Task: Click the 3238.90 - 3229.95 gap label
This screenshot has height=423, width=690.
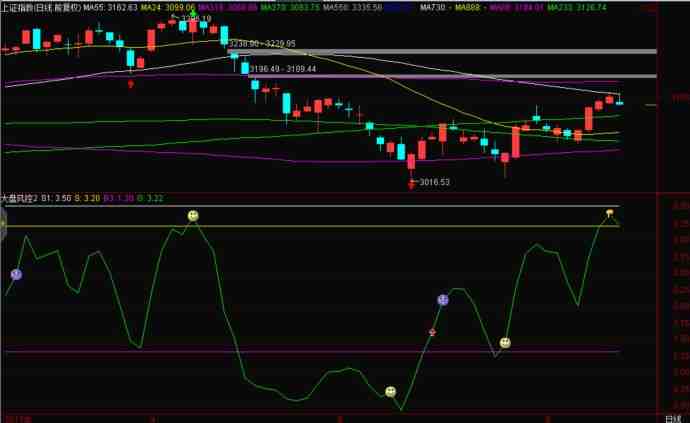Action: tap(262, 44)
